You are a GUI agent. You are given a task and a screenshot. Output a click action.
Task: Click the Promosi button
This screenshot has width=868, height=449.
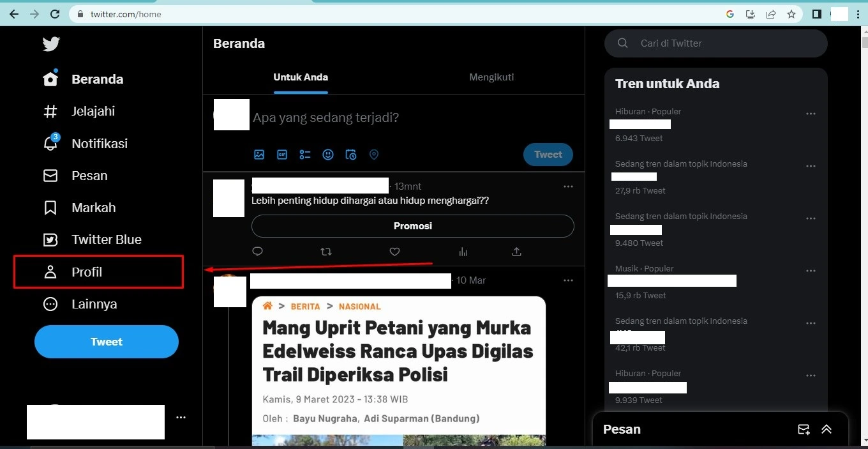click(x=413, y=226)
